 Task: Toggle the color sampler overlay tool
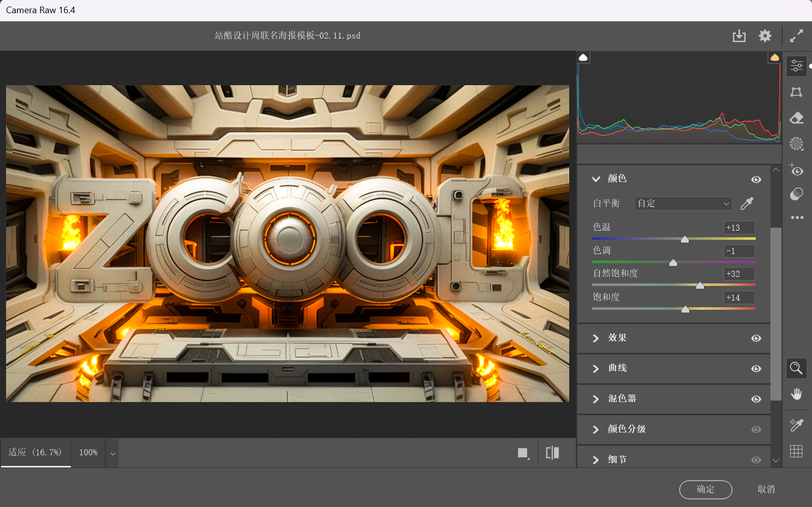pyautogui.click(x=796, y=425)
